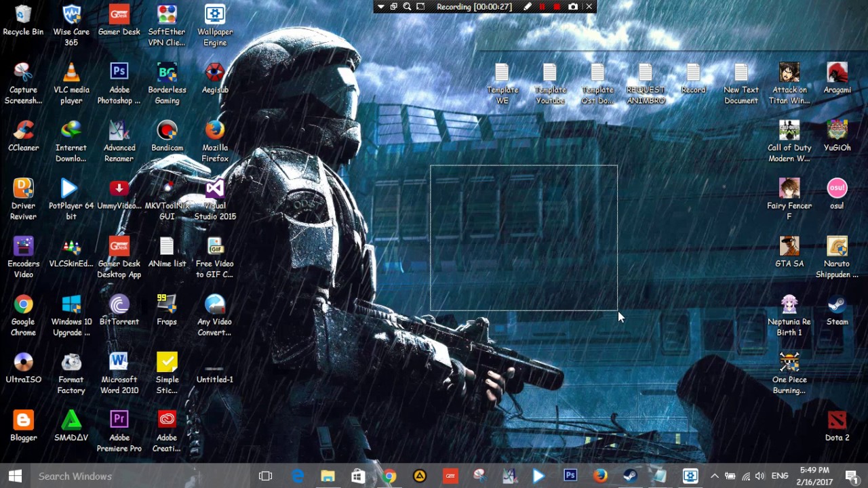
Task: Select the Any Video Converter icon
Action: click(215, 315)
